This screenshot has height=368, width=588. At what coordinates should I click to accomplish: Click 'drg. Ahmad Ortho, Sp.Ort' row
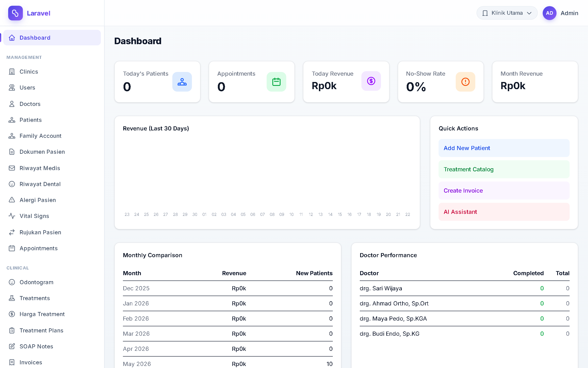tap(464, 304)
